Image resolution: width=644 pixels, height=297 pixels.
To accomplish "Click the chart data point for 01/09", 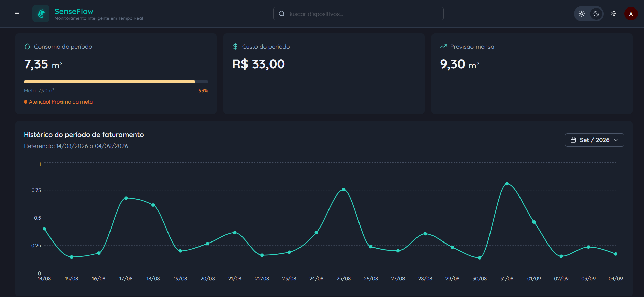I will (x=534, y=222).
